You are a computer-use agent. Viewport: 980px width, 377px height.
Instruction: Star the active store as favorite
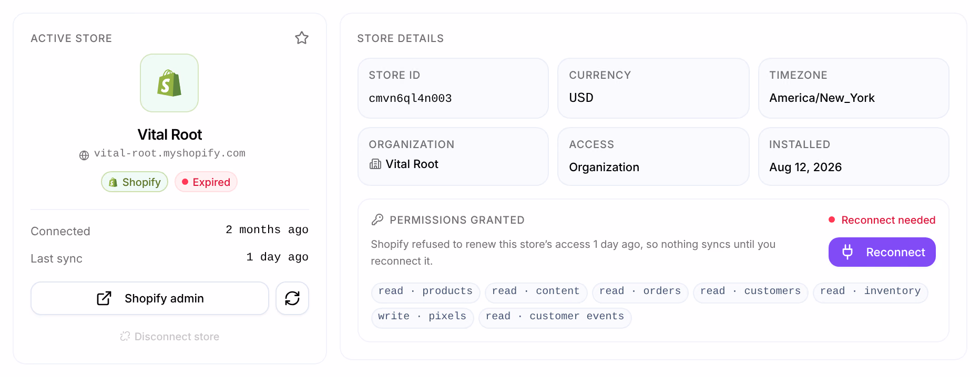pos(302,38)
